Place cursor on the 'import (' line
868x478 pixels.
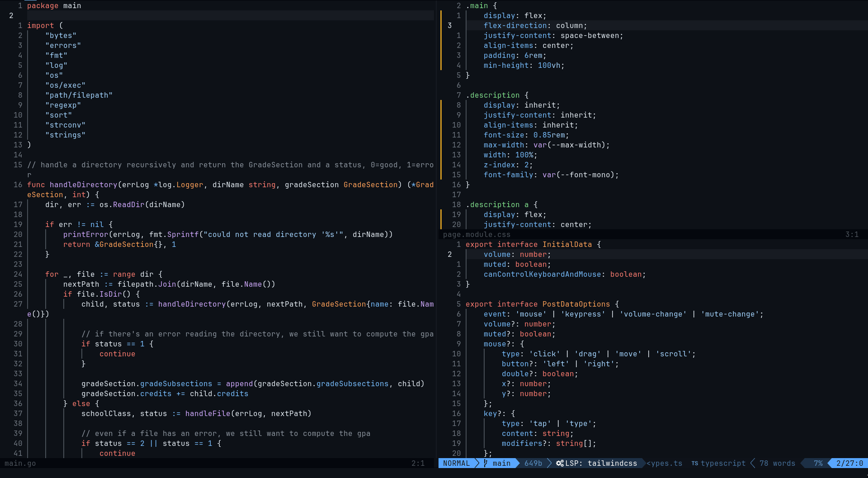(45, 25)
